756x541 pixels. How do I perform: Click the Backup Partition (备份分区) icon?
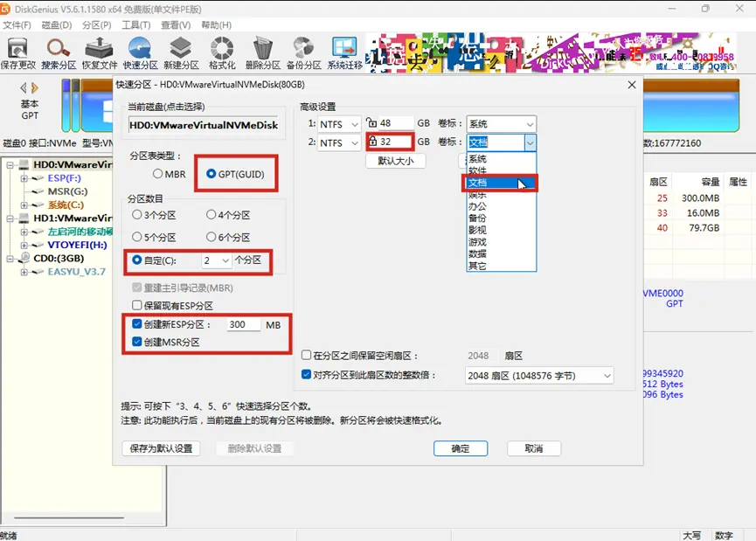(x=304, y=53)
